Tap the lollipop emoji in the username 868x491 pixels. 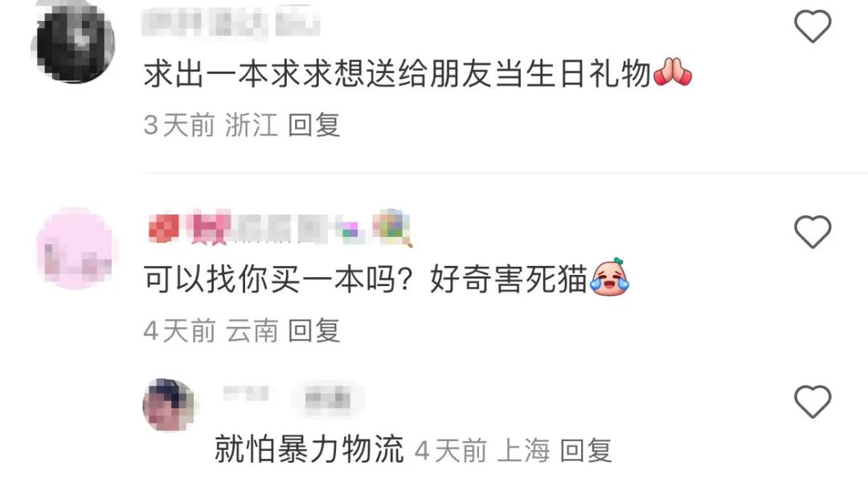click(393, 227)
